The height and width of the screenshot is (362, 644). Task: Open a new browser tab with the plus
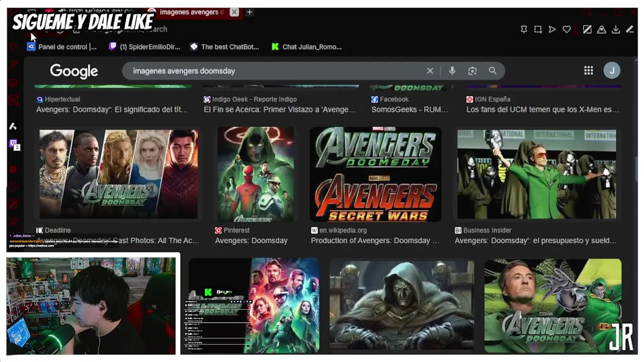[x=250, y=12]
